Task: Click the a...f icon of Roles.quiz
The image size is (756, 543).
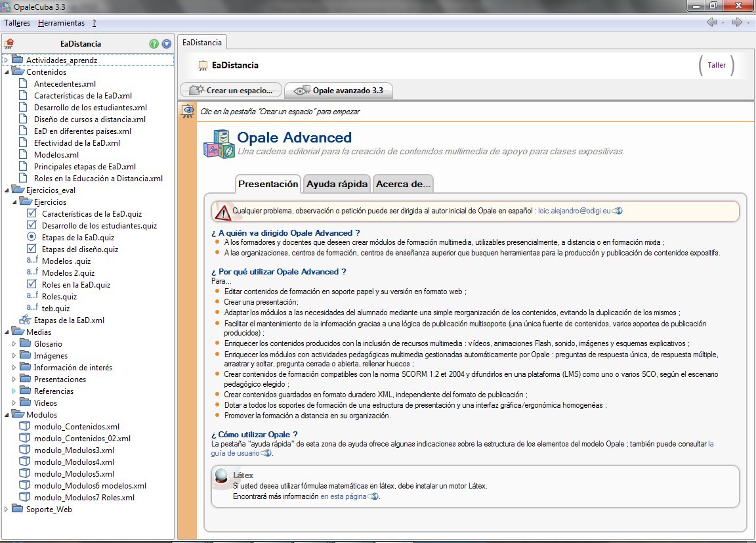Action: click(32, 295)
